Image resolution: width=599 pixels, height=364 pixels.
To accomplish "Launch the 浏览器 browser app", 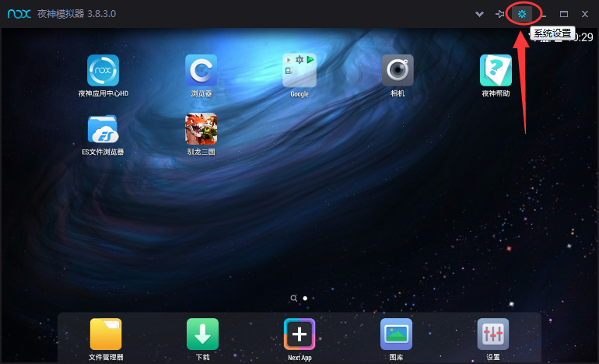I will point(201,70).
